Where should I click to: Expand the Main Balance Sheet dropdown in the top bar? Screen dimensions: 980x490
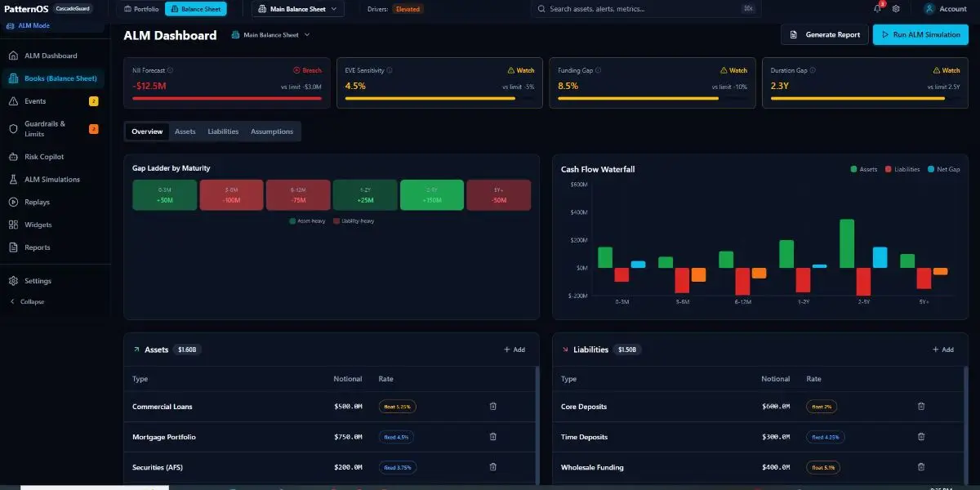tap(297, 9)
